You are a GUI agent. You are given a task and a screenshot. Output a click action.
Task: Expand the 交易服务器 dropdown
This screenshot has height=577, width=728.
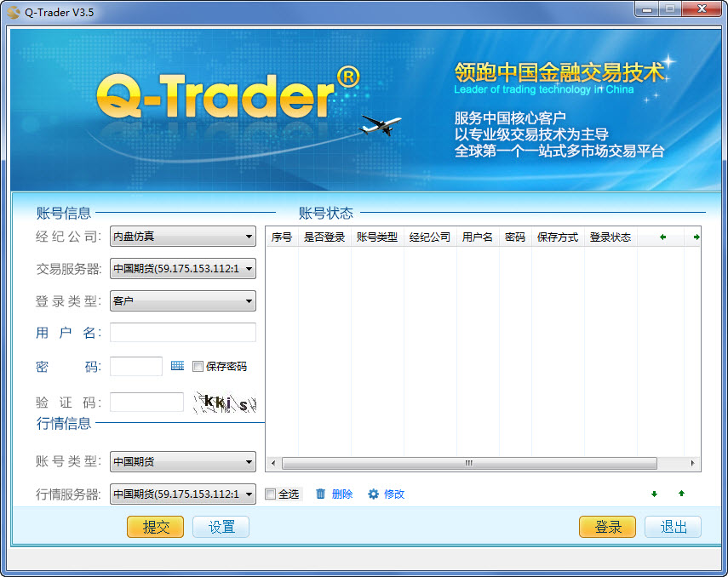tap(183, 268)
